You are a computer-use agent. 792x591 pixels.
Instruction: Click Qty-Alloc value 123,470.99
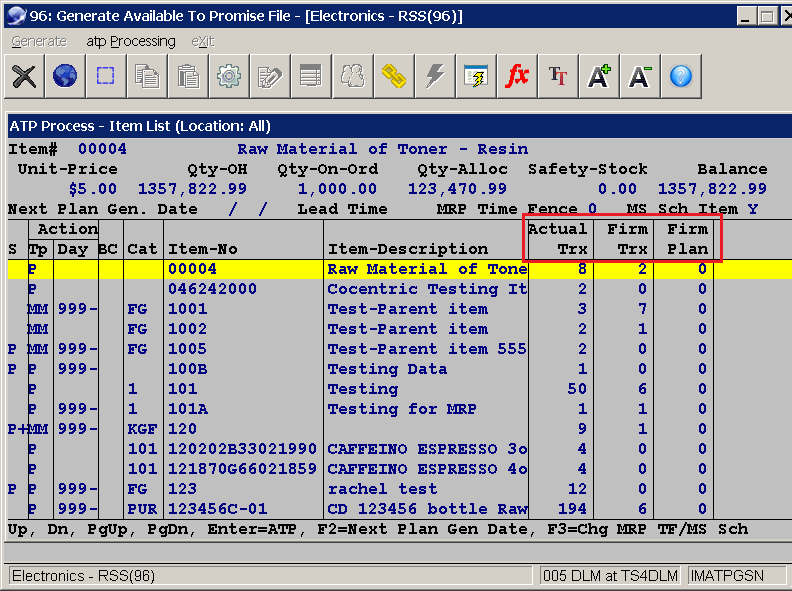tap(458, 189)
